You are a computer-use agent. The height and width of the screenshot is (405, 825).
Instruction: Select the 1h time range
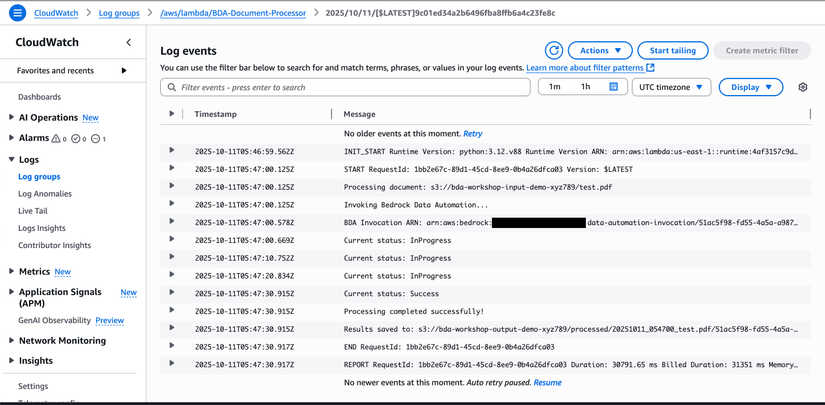[585, 87]
